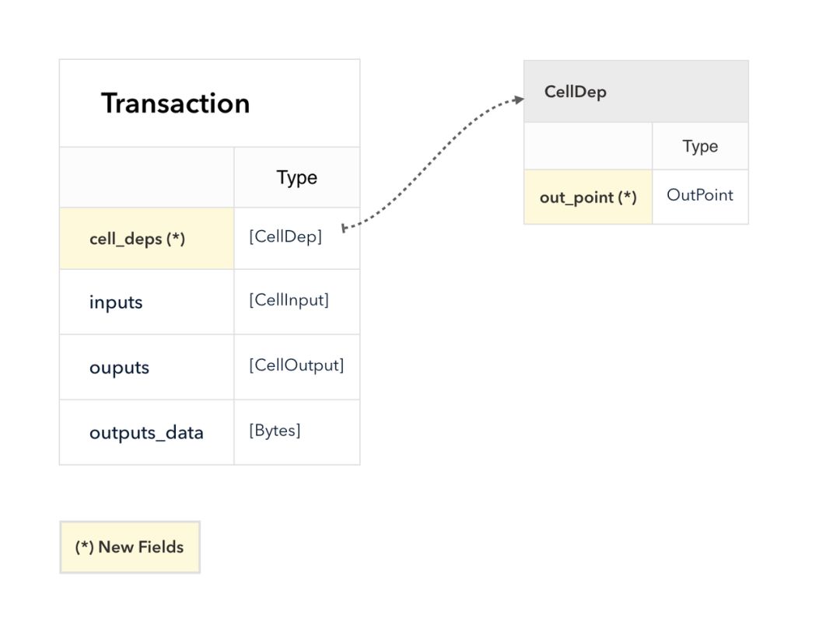Click the [Bytes] type cell
840x632 pixels.
(x=297, y=432)
